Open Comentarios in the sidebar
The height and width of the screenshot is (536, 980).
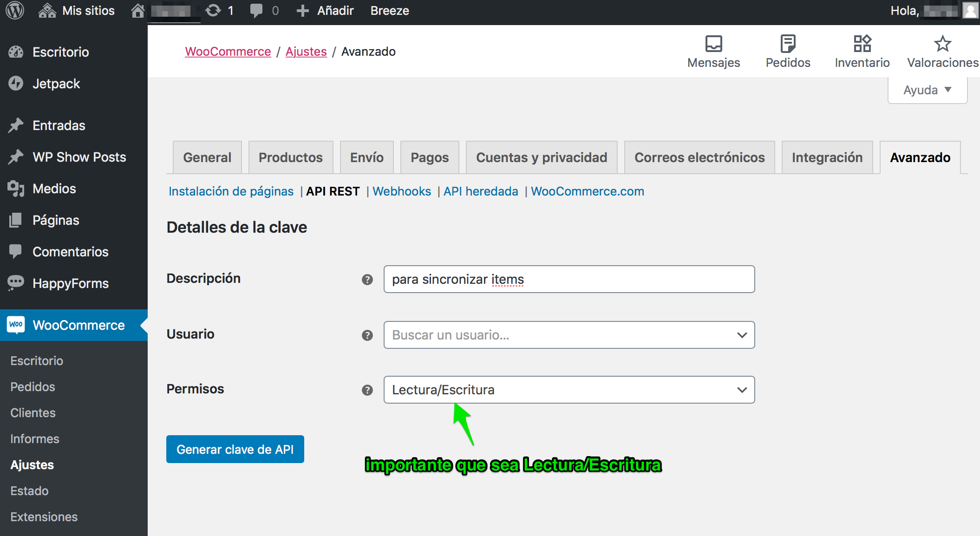(x=71, y=252)
